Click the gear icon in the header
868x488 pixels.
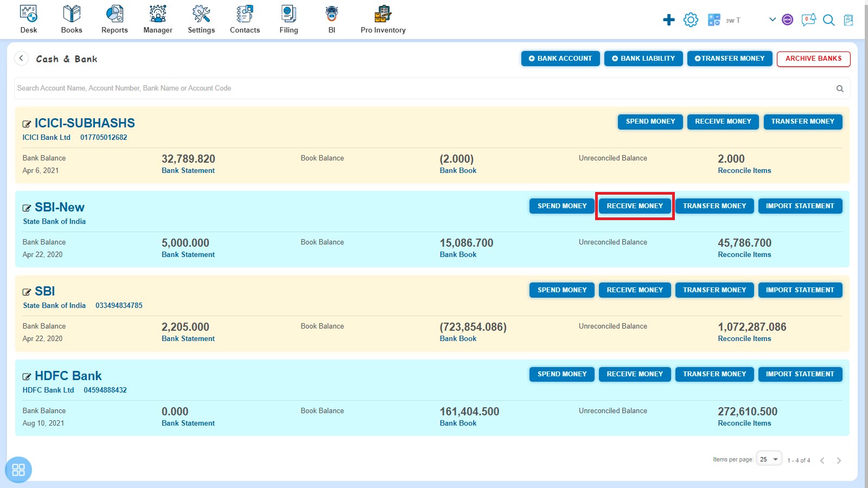[x=691, y=20]
